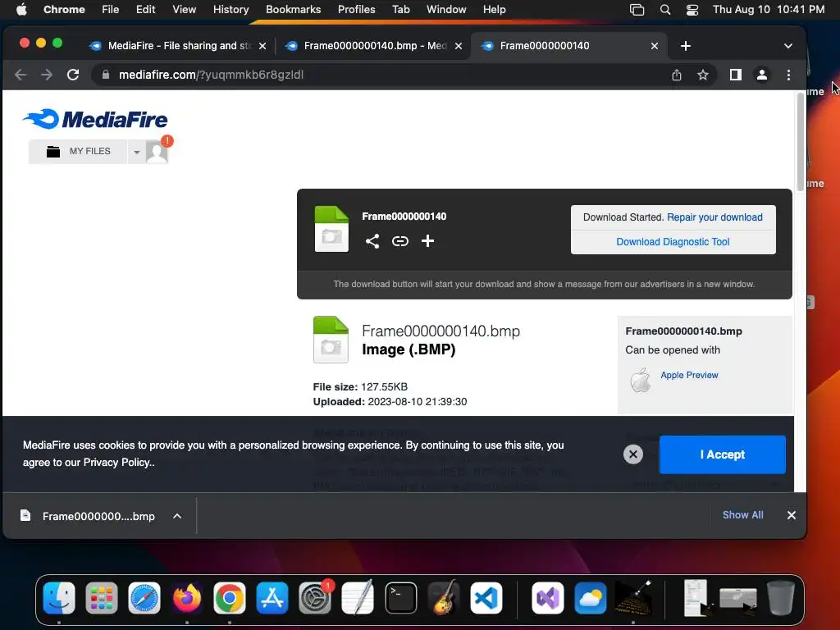Click the Apple logo icon beside Apple Preview
Viewport: 840px width, 630px height.
point(640,381)
